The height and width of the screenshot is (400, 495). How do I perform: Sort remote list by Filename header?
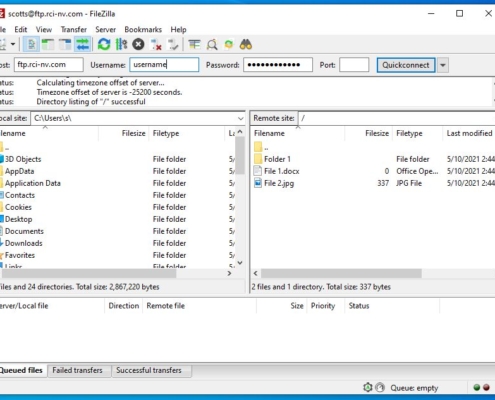(298, 133)
